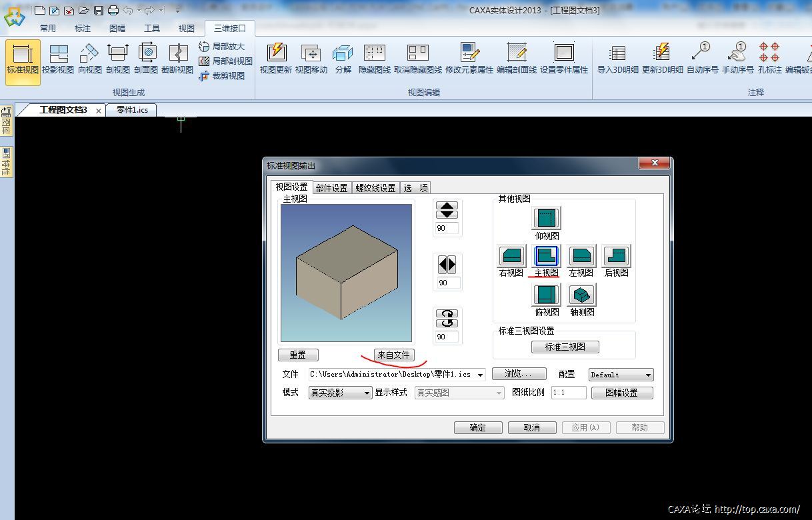
Task: Click the 标准三视图 button
Action: (x=565, y=347)
